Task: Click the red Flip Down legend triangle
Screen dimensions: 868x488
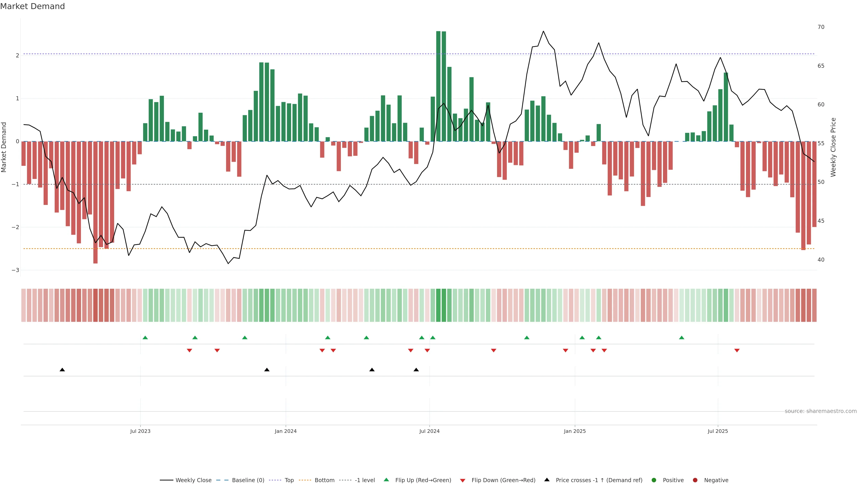Action: pos(463,481)
